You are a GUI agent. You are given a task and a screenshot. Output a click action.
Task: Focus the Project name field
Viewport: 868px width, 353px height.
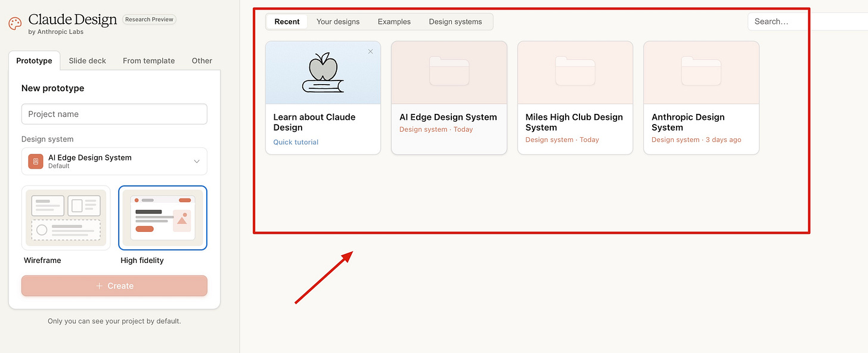(114, 114)
